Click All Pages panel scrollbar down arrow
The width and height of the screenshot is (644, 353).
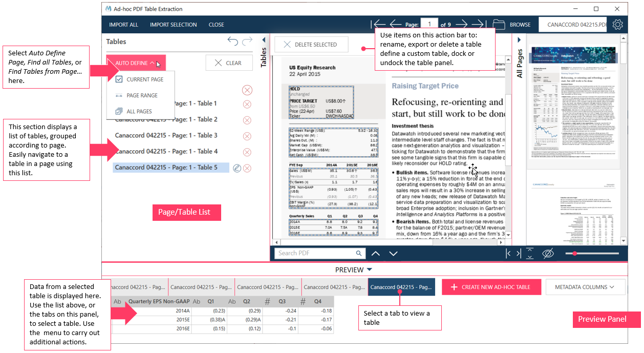(x=624, y=241)
